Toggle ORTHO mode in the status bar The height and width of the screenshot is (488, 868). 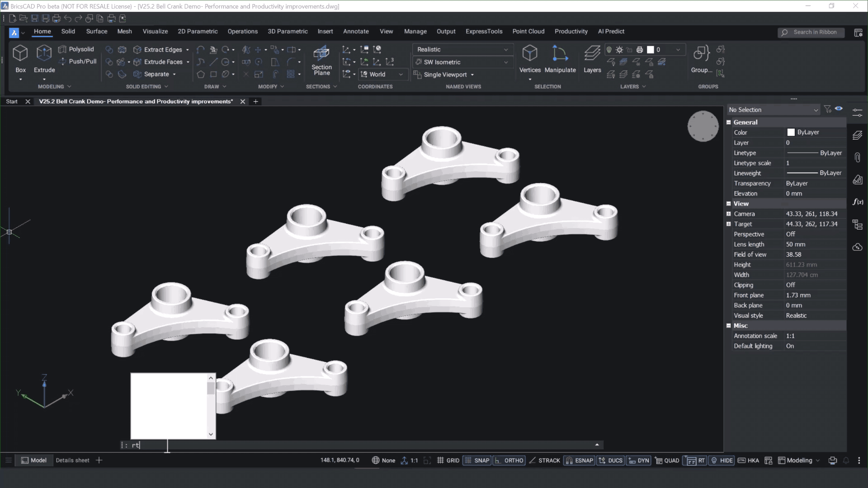[x=509, y=460]
